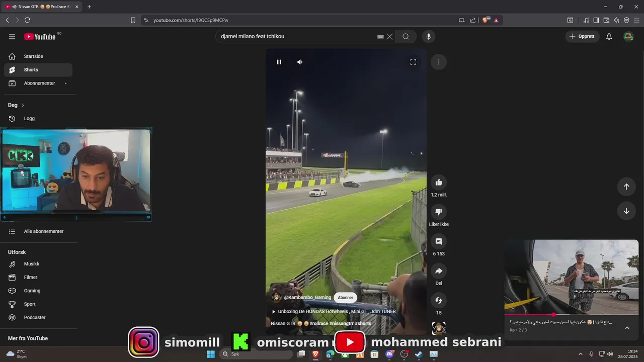The image size is (644, 362).
Task: Bookmark this page icon
Action: (133, 20)
